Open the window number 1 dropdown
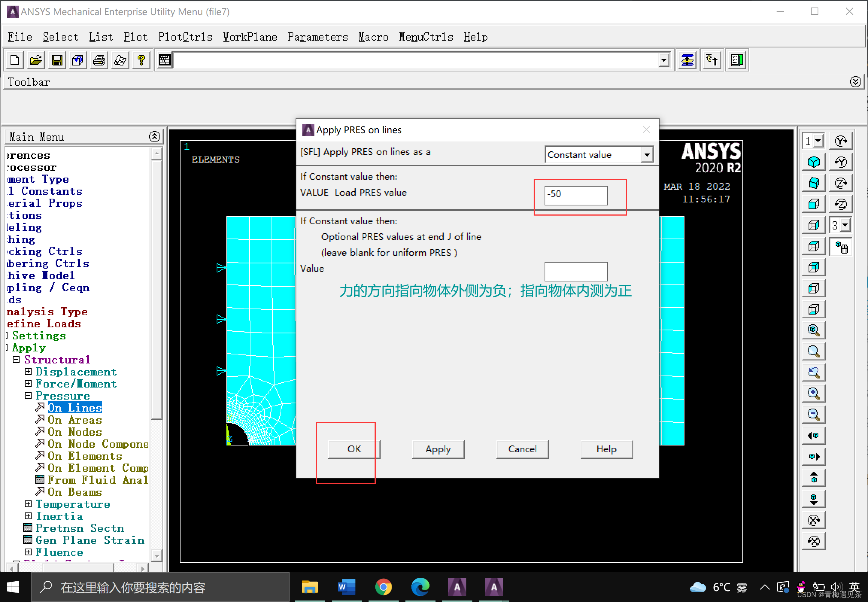Image resolution: width=868 pixels, height=602 pixels. click(x=818, y=141)
